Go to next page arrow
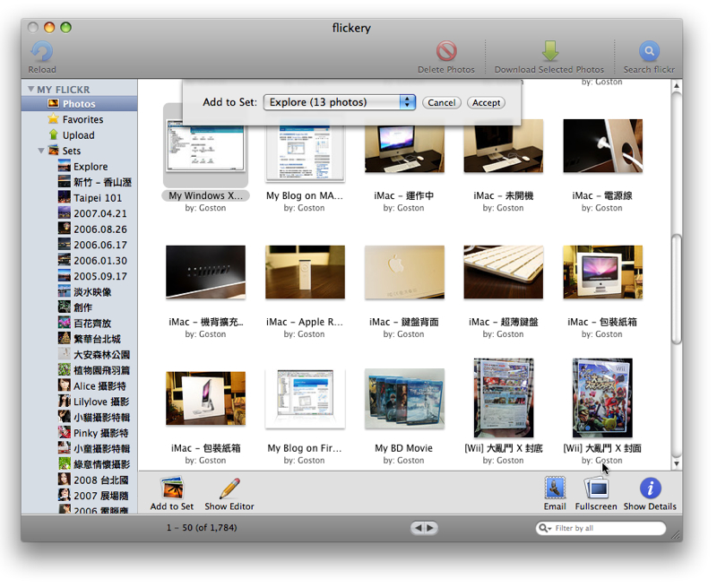This screenshot has width=717, height=588. point(431,528)
